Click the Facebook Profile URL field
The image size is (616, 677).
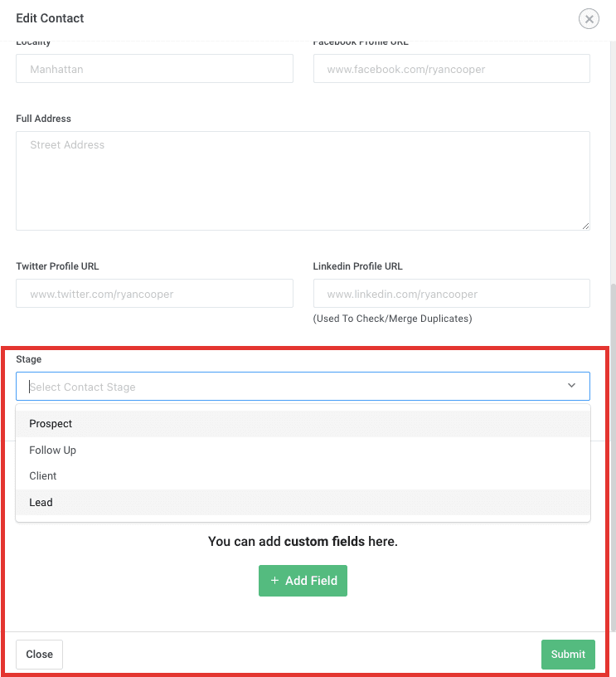451,69
